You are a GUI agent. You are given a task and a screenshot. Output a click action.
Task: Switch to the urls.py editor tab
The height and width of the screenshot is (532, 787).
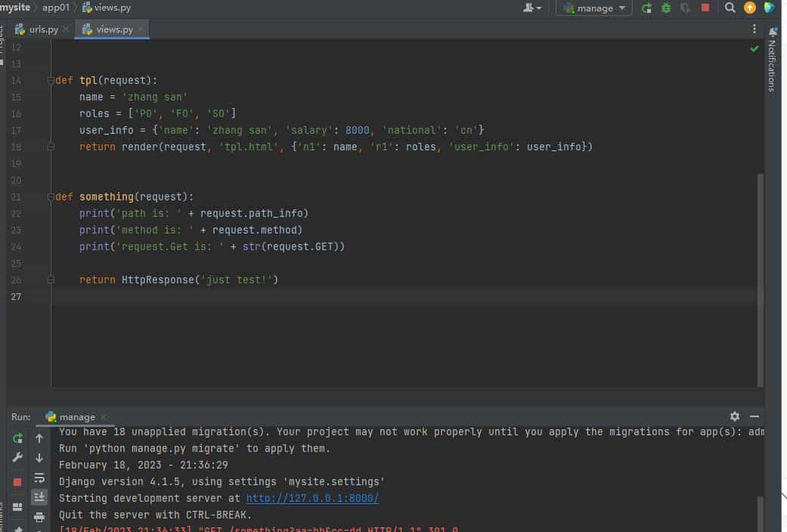(43, 29)
